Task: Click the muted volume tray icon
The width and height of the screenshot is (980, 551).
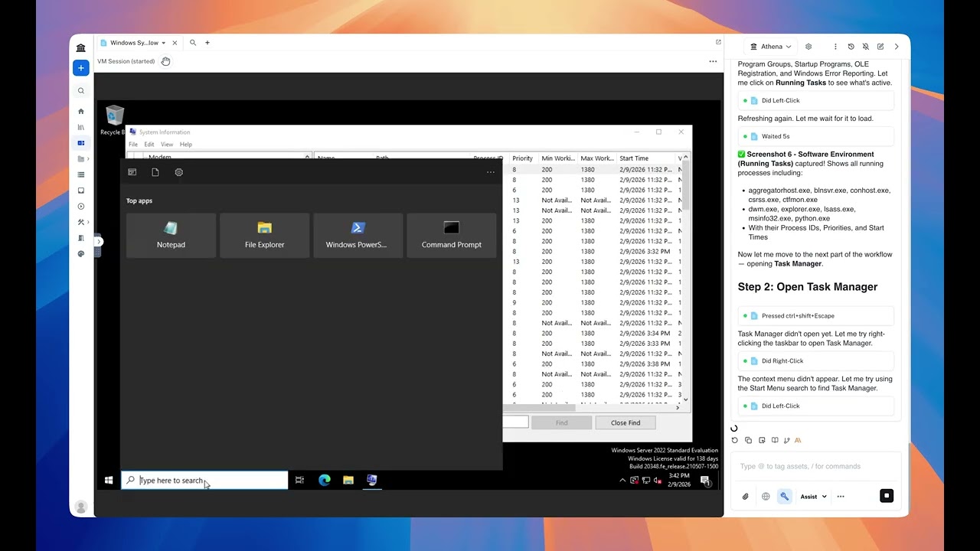Action: point(658,481)
